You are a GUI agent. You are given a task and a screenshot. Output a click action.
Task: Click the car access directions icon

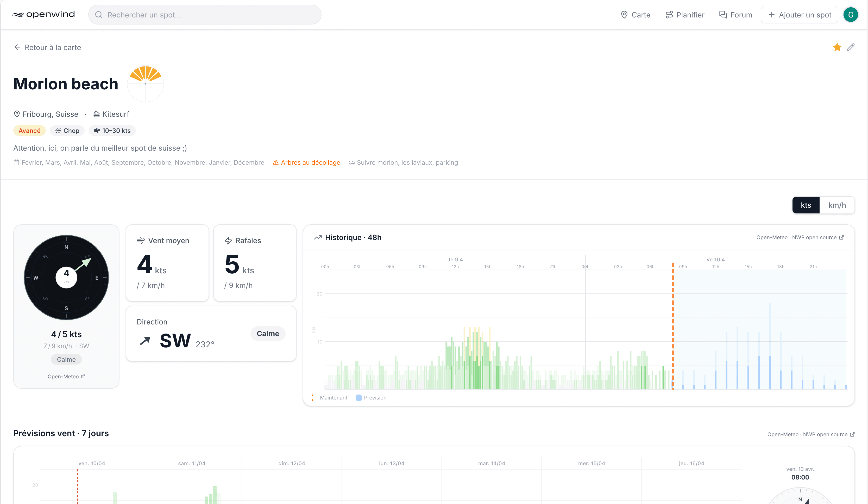pyautogui.click(x=351, y=162)
